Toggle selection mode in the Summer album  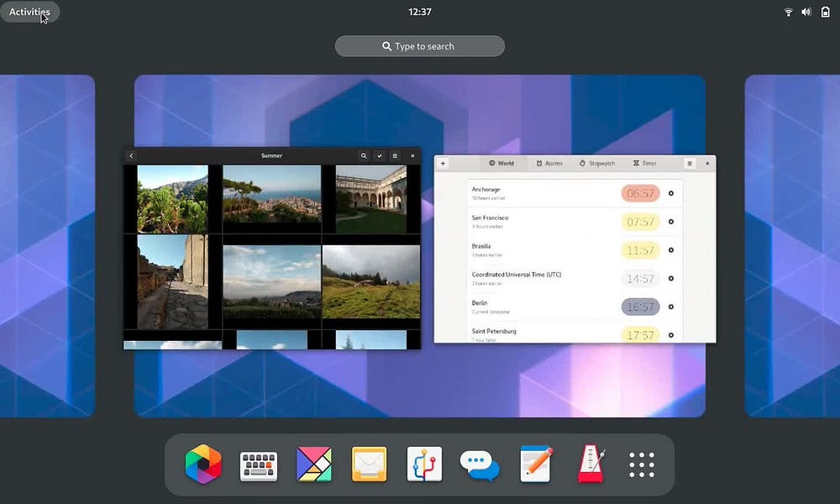point(380,155)
